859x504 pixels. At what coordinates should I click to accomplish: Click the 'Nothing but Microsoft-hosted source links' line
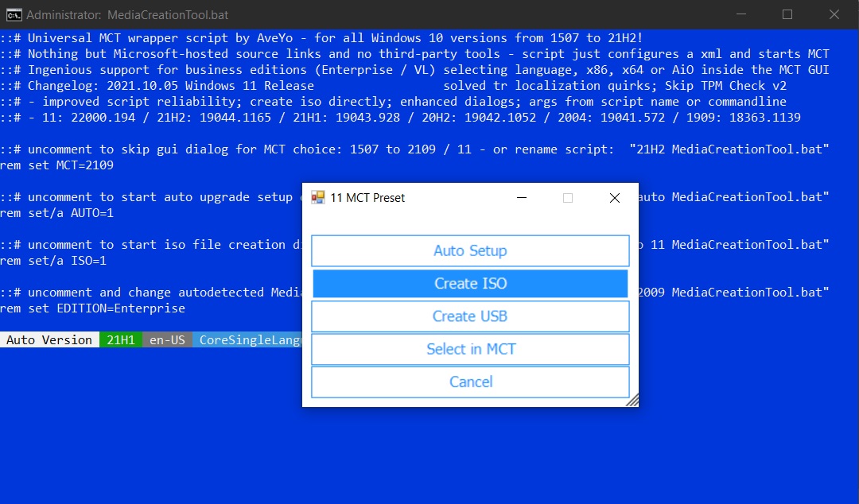(x=414, y=54)
